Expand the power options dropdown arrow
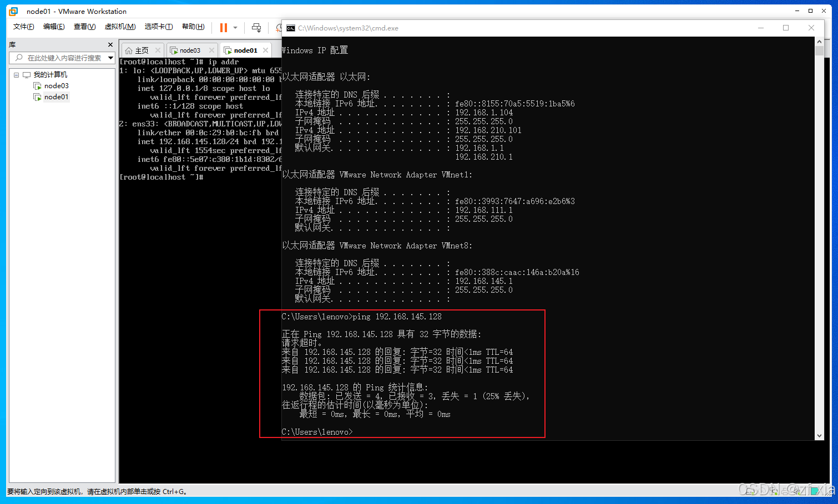838x504 pixels. coord(235,27)
